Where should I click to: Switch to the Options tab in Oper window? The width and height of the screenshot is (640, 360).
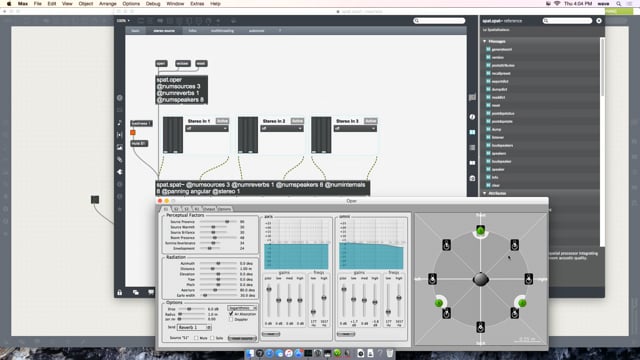[224, 209]
